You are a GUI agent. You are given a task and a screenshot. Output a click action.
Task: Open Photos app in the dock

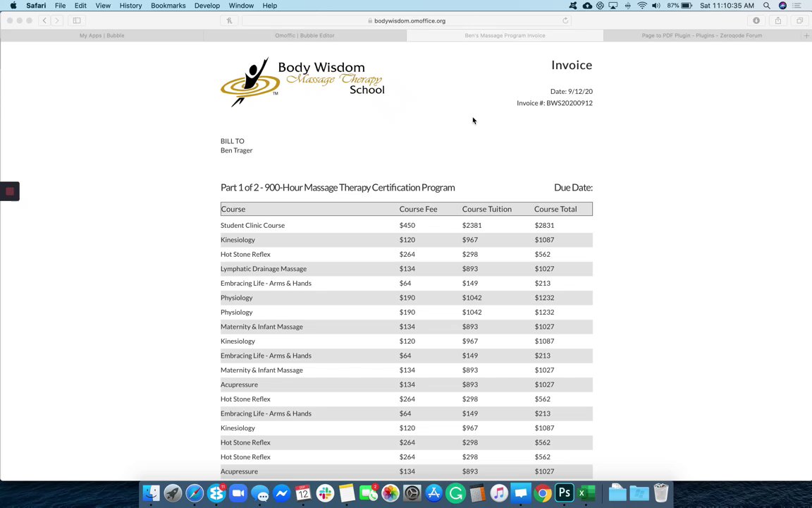click(390, 493)
